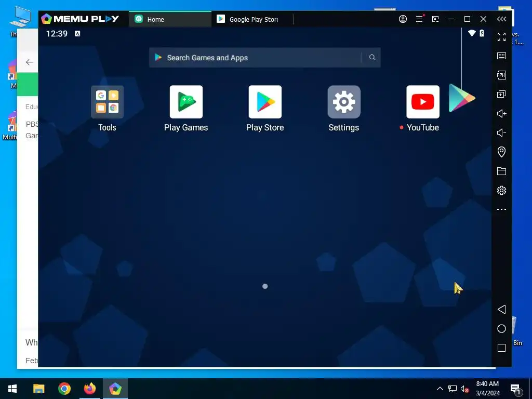This screenshot has height=399, width=532.
Task: Click the 12:39 Android clock
Action: (x=57, y=34)
